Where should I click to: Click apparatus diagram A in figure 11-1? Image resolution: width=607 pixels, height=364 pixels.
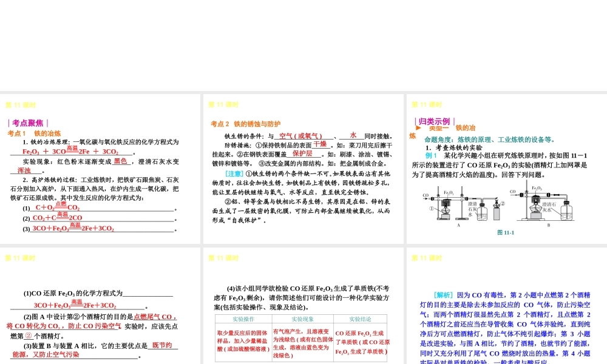(x=464, y=206)
